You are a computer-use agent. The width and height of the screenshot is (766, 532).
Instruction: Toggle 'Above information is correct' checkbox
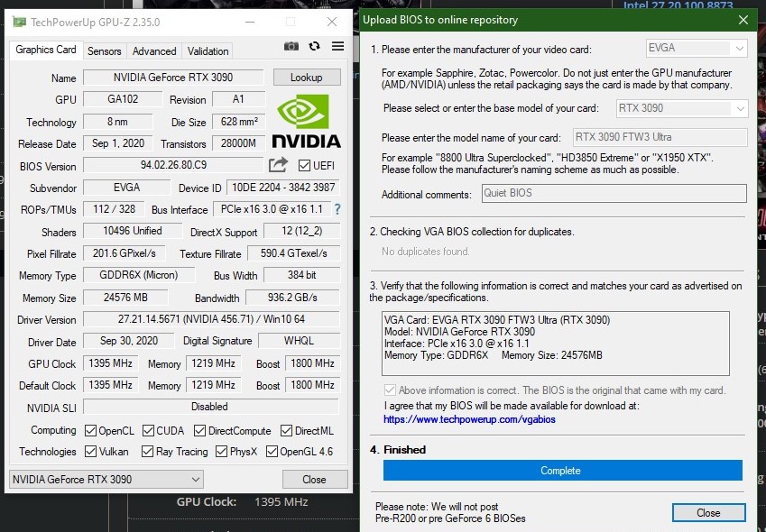point(390,390)
